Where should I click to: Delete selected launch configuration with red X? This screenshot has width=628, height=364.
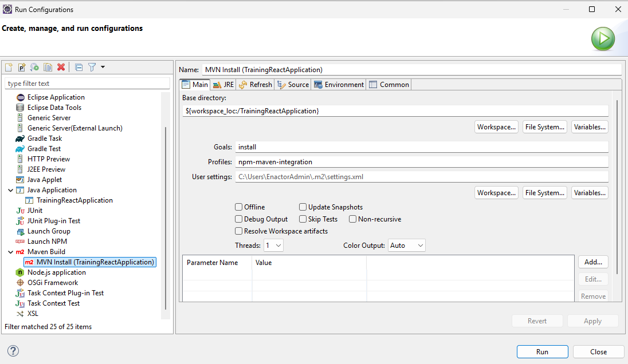(61, 67)
